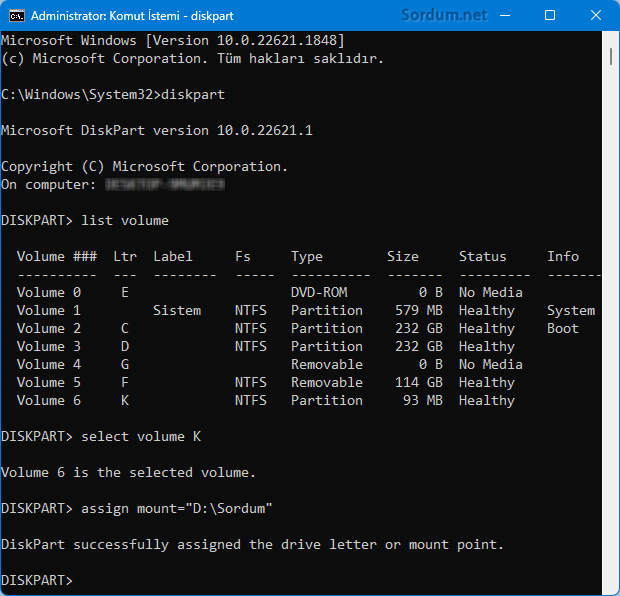
Task: Click the '93 MB' size value
Action: click(x=423, y=400)
